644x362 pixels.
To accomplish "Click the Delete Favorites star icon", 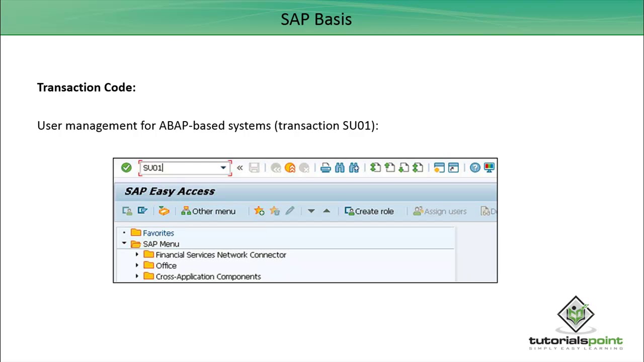I will point(275,211).
